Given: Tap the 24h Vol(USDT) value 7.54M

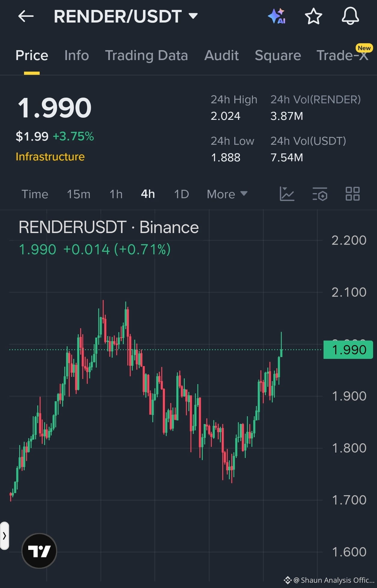Looking at the screenshot, I should 287,157.
